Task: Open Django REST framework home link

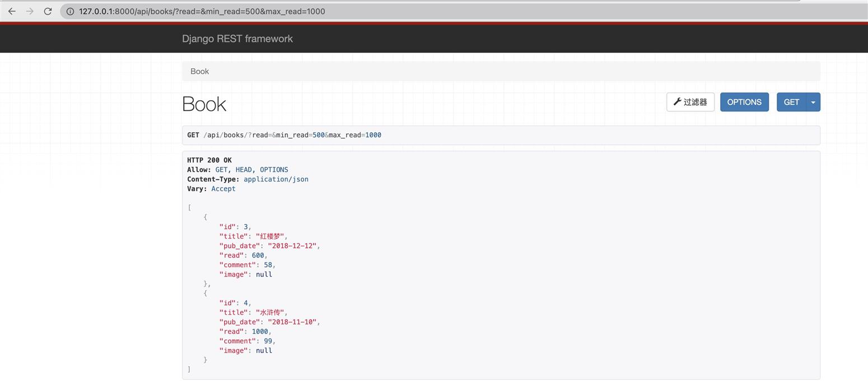Action: coord(237,39)
